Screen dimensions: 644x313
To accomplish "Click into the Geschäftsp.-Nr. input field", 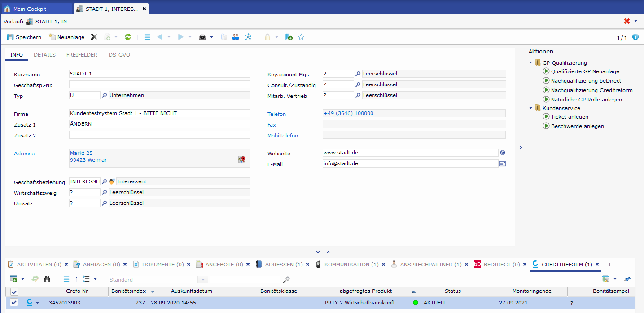I will 159,84.
